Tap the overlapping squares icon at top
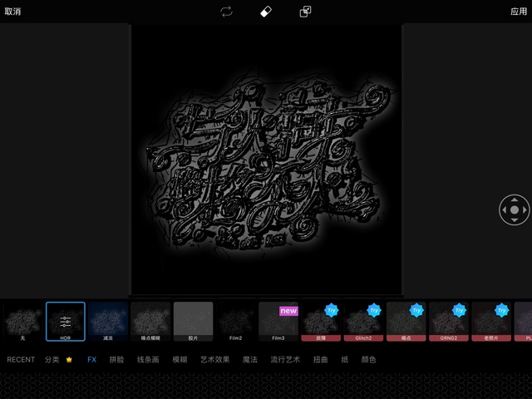The width and height of the screenshot is (532, 399). [305, 12]
